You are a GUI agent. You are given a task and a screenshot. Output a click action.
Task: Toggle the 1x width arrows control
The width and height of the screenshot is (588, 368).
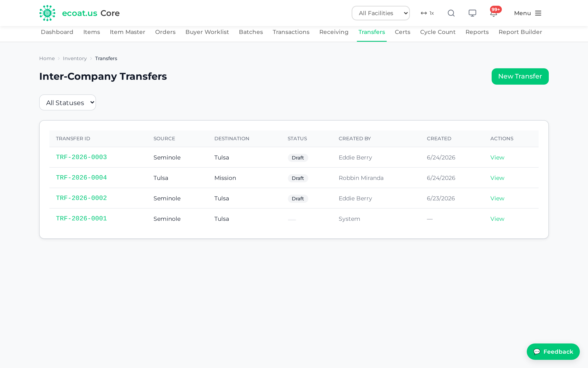427,13
